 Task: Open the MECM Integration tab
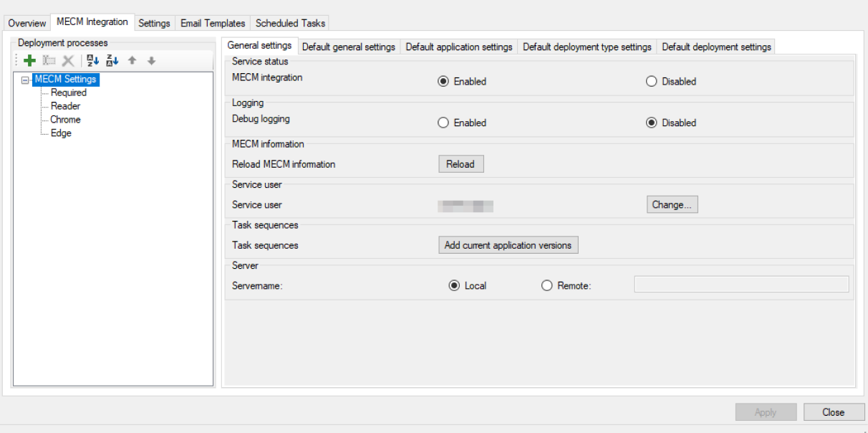click(92, 22)
